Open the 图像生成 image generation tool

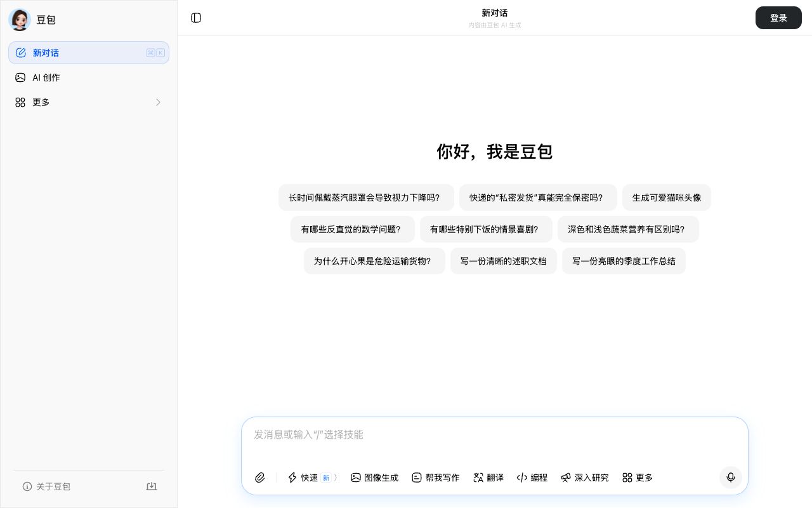click(375, 478)
